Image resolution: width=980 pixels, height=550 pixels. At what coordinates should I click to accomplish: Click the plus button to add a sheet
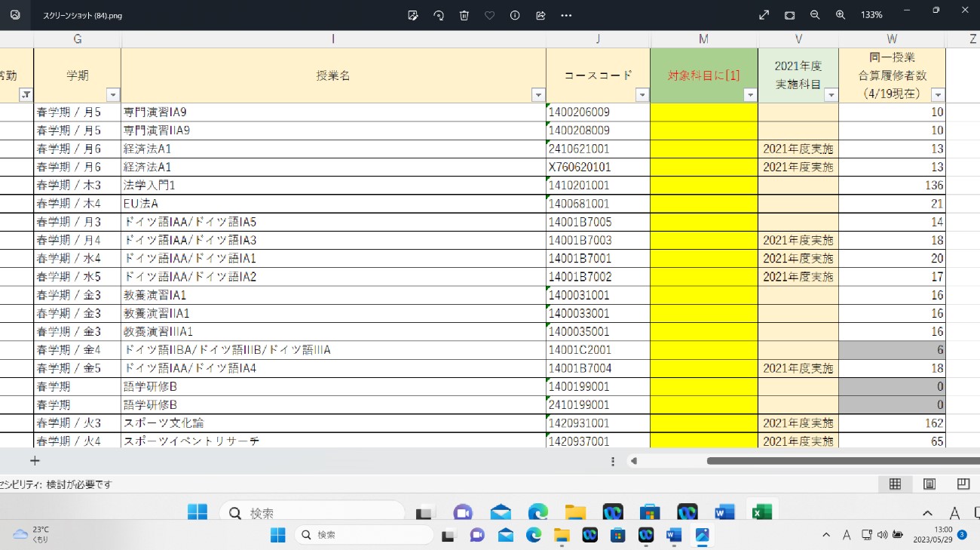pos(35,461)
